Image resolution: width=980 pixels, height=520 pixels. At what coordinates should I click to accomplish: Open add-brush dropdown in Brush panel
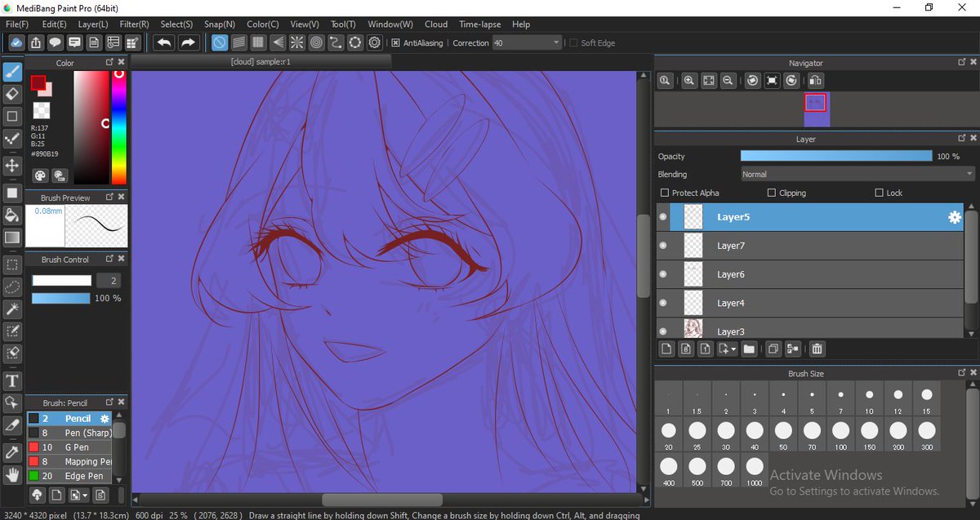78,495
